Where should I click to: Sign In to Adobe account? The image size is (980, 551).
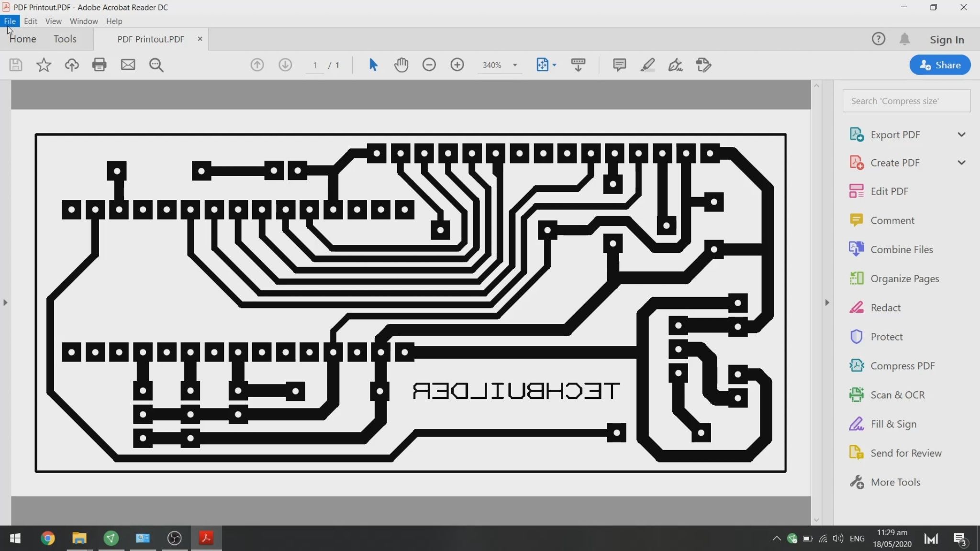coord(946,39)
